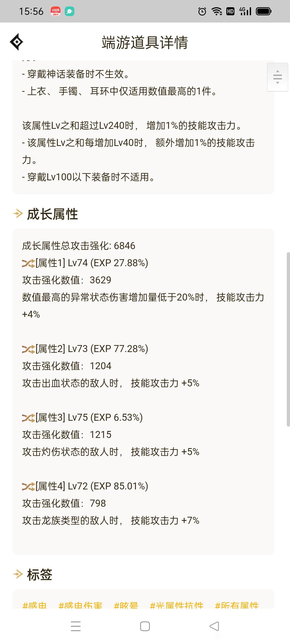Tap the teal chat notification icon
Screen dimensions: 290x644
[x=70, y=11]
